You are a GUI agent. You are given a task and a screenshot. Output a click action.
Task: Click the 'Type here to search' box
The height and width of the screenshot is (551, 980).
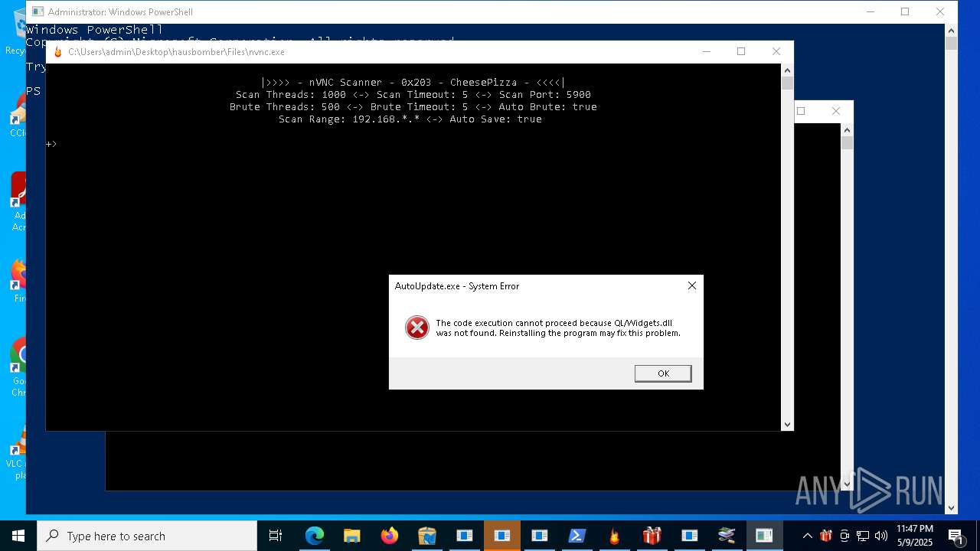pyautogui.click(x=147, y=536)
